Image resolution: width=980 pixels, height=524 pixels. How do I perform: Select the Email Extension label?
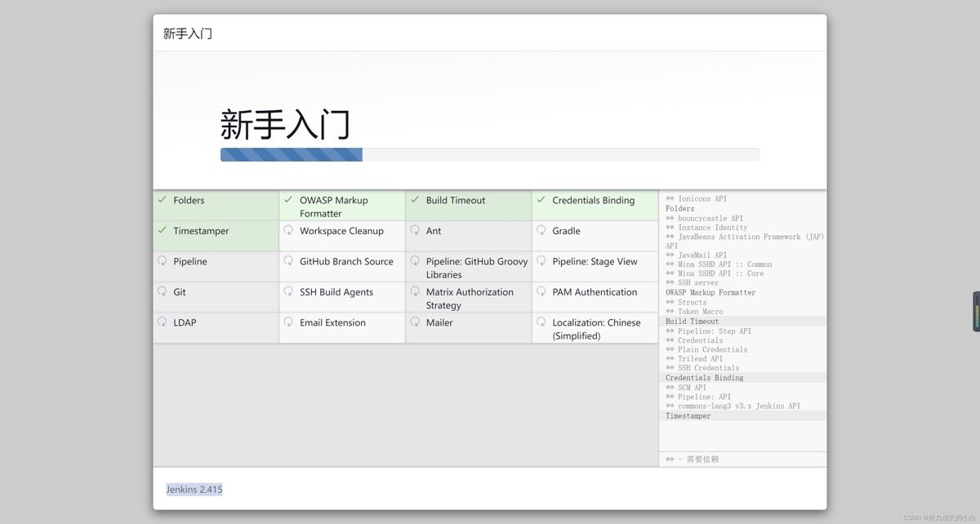[332, 322]
